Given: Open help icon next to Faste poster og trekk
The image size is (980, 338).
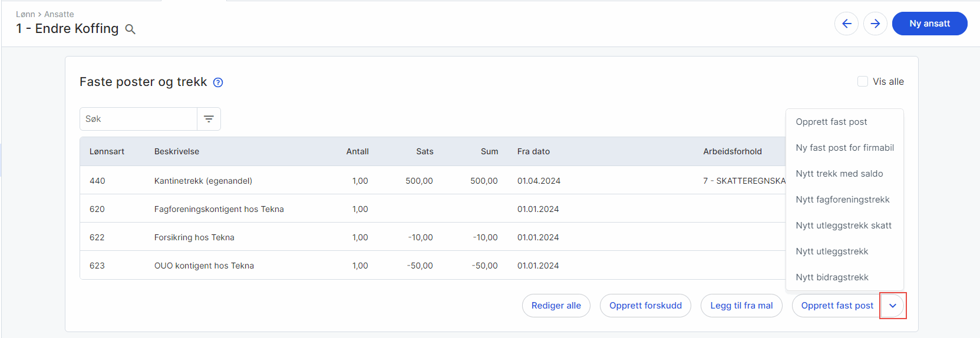Looking at the screenshot, I should [x=218, y=82].
